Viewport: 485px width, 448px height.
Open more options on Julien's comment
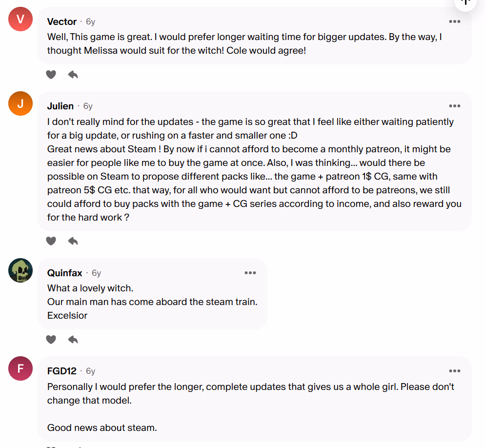pyautogui.click(x=454, y=106)
